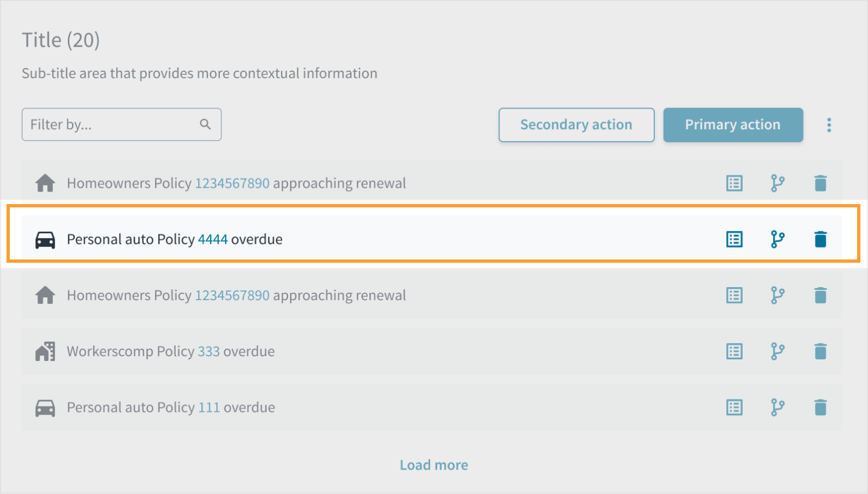
Task: Open policy number 333 link
Action: 209,351
